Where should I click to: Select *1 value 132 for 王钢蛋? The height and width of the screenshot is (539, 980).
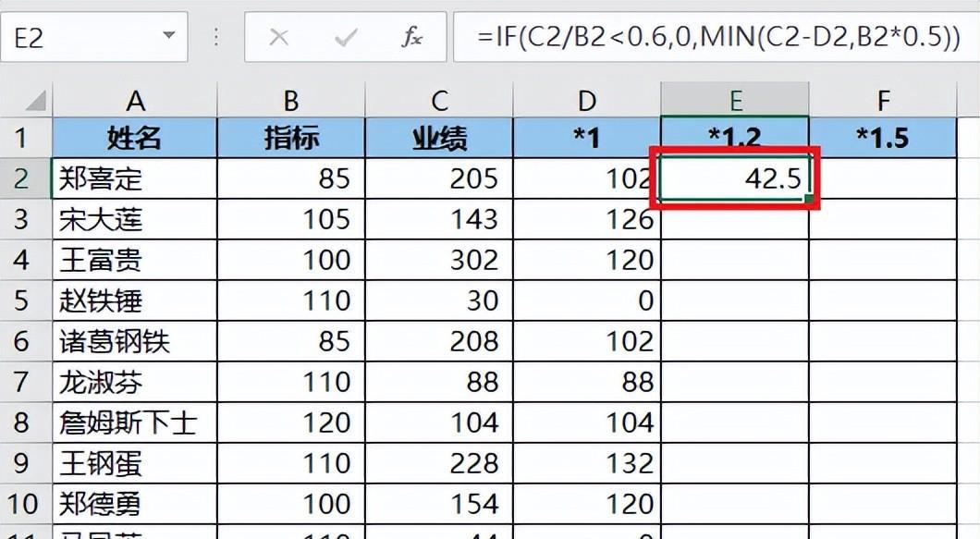click(587, 463)
